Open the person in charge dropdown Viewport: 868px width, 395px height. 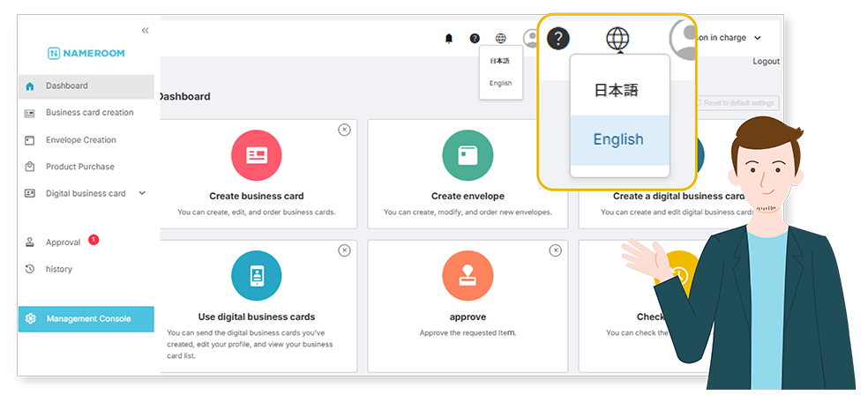pyautogui.click(x=757, y=38)
